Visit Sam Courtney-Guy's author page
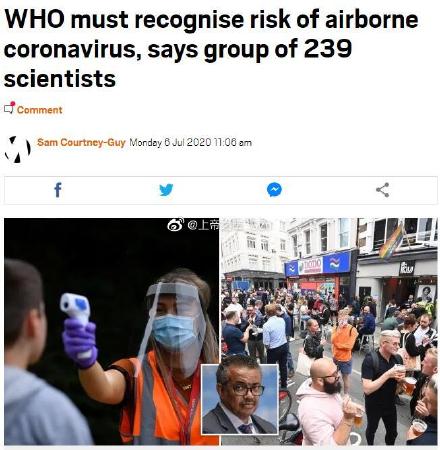 [x=81, y=142]
